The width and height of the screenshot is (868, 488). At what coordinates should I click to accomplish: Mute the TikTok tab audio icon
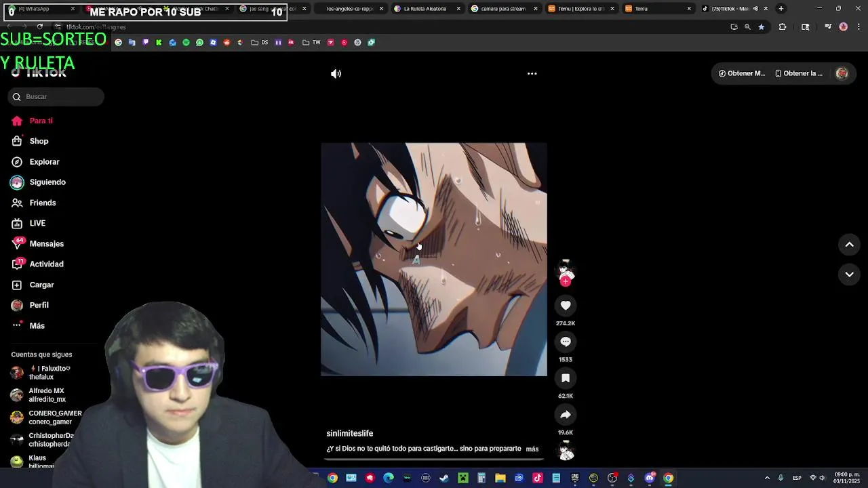pos(755,9)
